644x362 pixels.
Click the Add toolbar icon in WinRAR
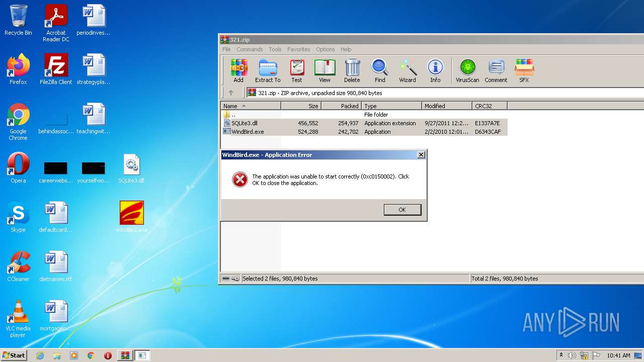(x=238, y=71)
